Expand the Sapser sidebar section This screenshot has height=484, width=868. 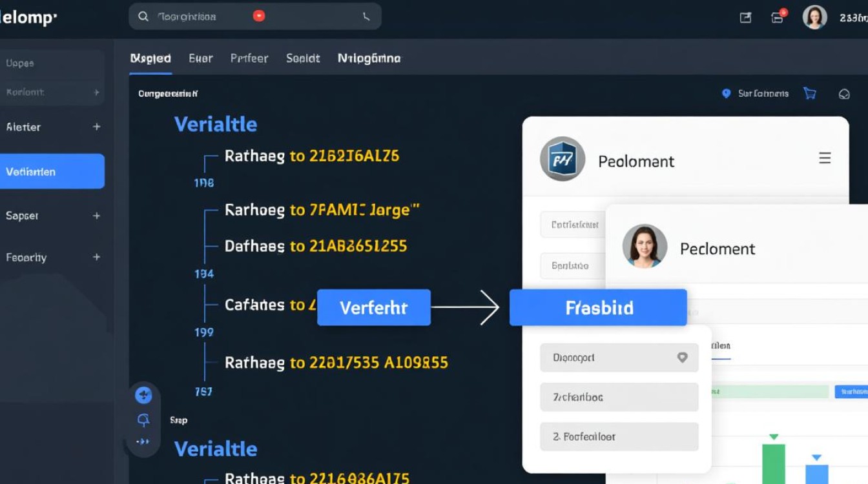click(x=96, y=216)
